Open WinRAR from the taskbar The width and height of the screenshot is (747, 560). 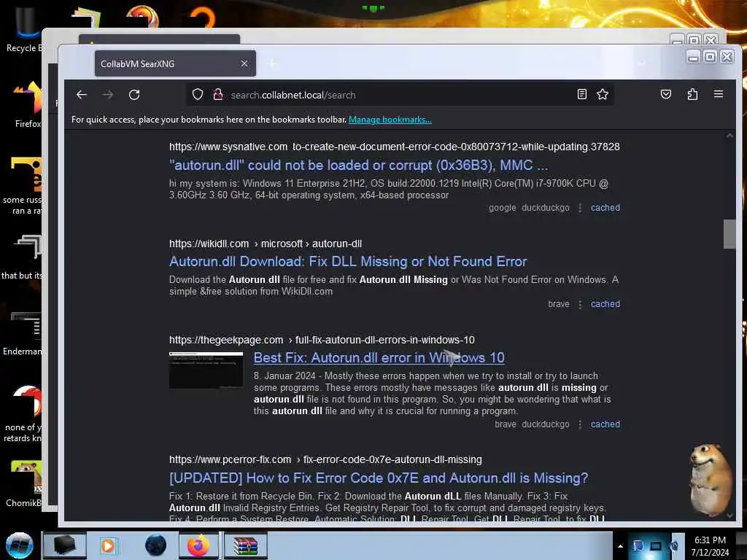(245, 545)
